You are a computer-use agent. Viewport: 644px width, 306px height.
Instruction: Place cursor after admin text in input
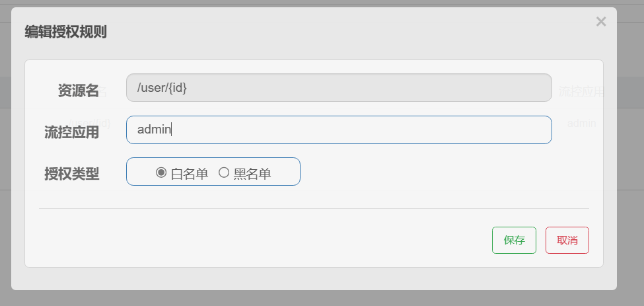pyautogui.click(x=172, y=130)
